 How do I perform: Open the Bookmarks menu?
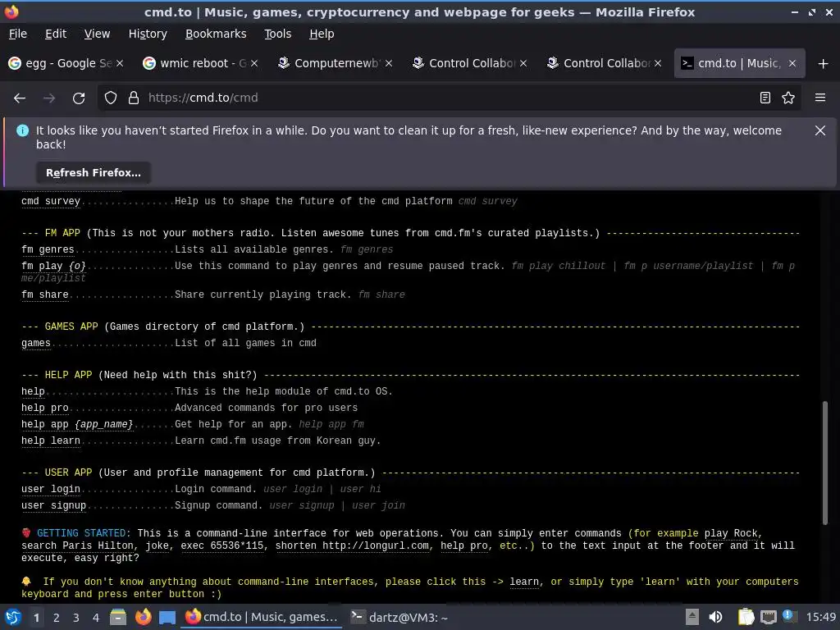[216, 34]
